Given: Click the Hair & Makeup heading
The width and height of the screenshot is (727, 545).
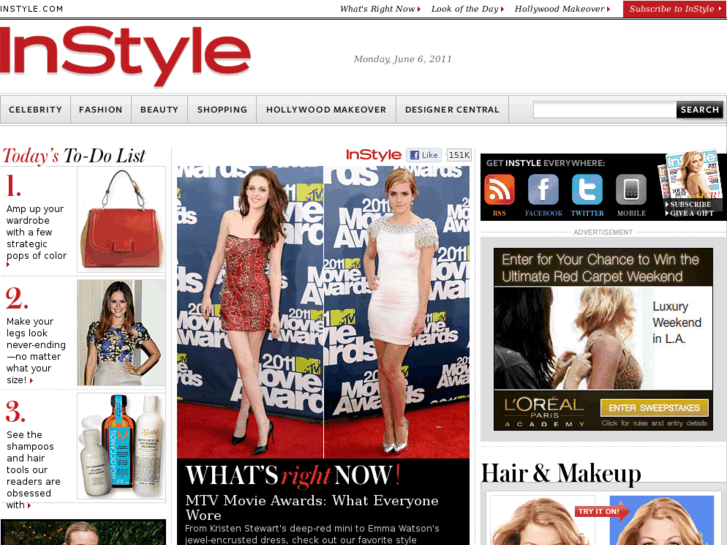Looking at the screenshot, I should tap(561, 474).
